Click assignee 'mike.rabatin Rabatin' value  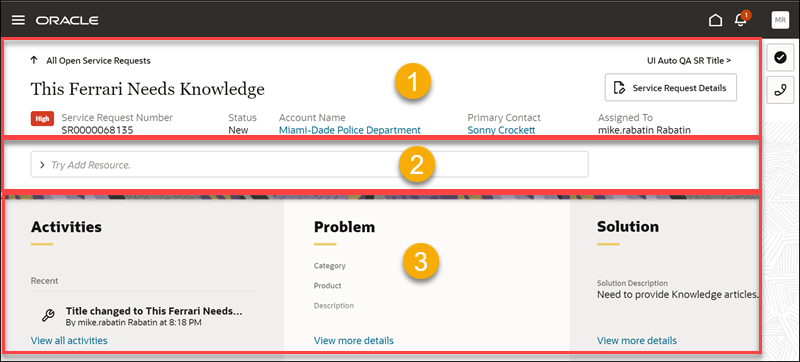pyautogui.click(x=644, y=130)
